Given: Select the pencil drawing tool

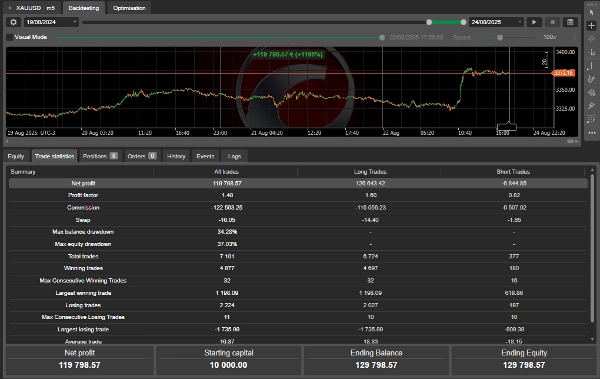Looking at the screenshot, I should 592,79.
